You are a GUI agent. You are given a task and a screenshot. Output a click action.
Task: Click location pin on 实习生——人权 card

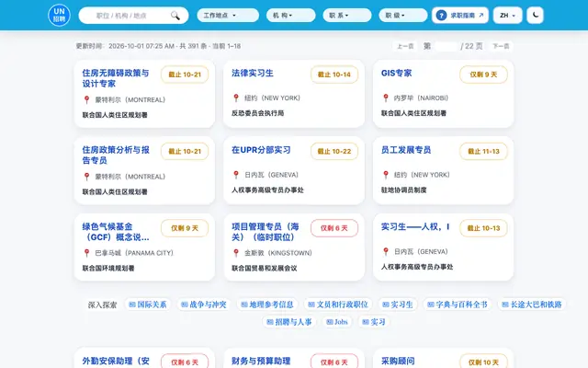[386, 251]
